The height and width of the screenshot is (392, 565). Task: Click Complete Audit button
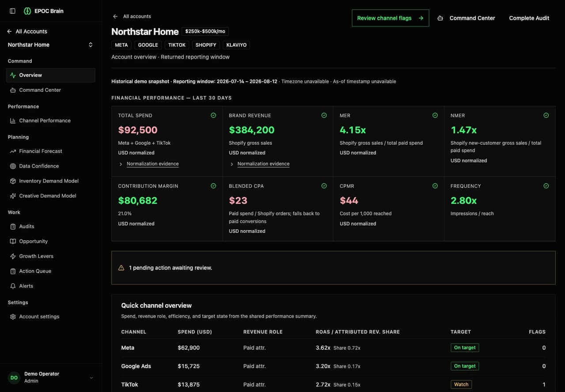pos(529,18)
